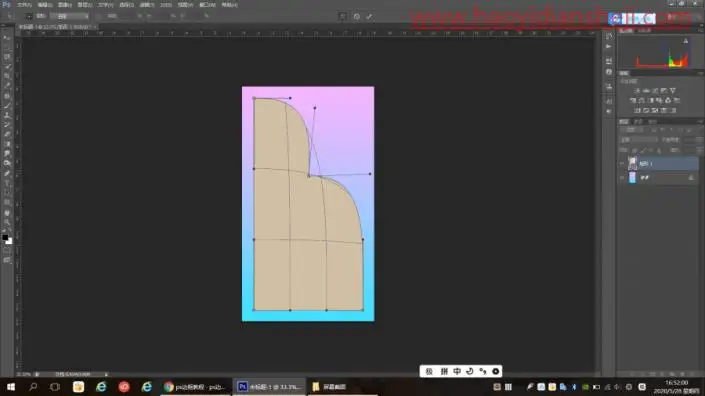Select the Dodge tool
The image size is (705, 396).
pyautogui.click(x=7, y=164)
